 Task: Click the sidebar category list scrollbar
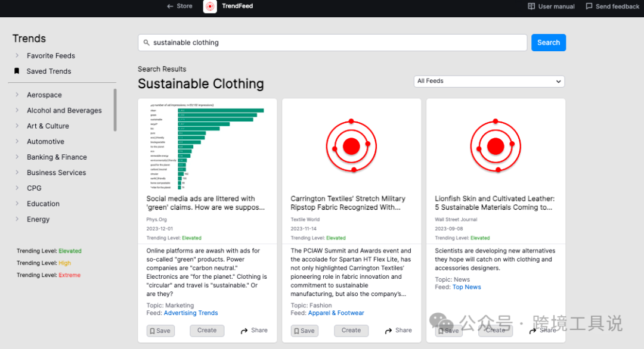[x=115, y=110]
